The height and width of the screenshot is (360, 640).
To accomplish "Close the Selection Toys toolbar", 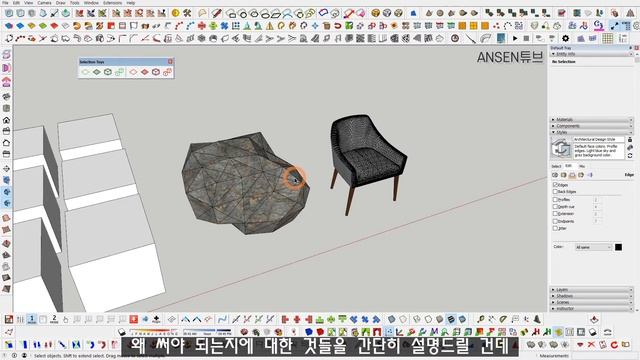I will point(170,61).
